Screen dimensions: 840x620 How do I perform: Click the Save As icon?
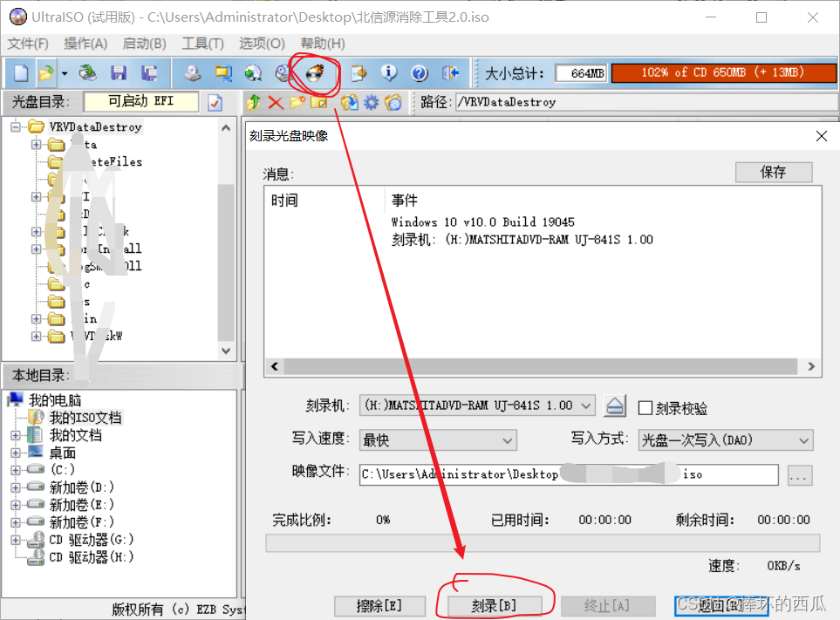click(x=149, y=73)
